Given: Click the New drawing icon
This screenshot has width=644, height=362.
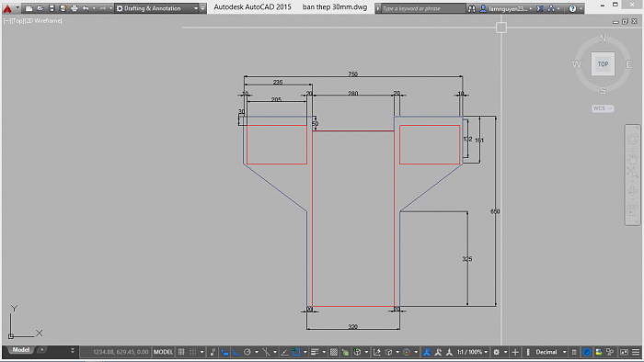Looking at the screenshot, I should [29, 8].
